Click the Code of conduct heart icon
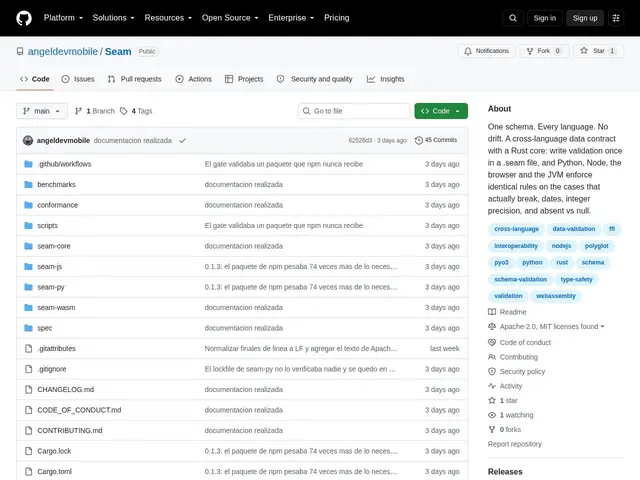The width and height of the screenshot is (640, 480). point(492,342)
